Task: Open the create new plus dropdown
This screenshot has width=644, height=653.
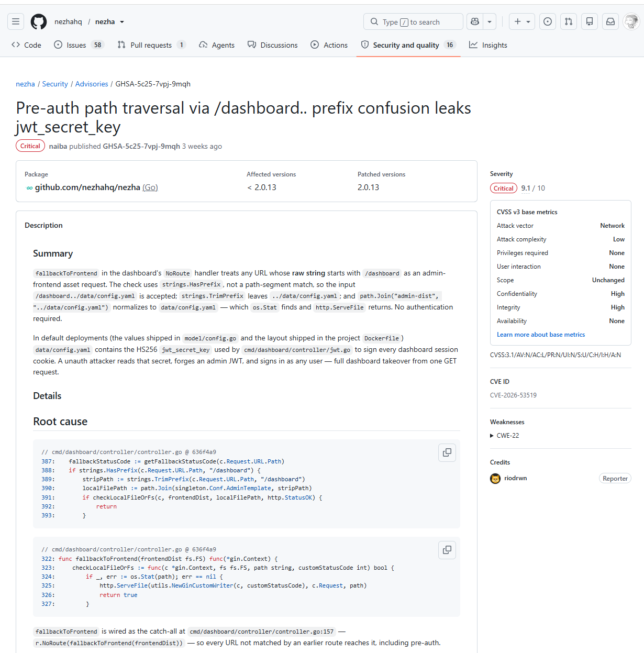Action: coord(522,21)
